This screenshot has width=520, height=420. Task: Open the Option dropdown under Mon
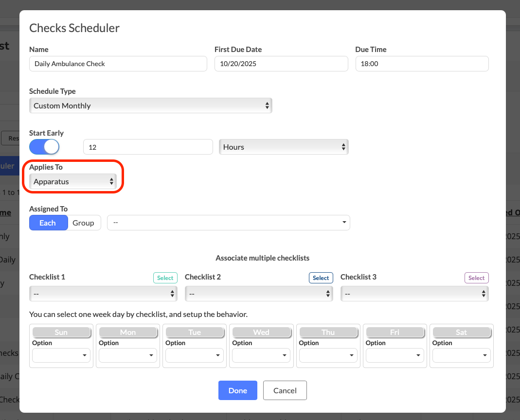coord(128,355)
